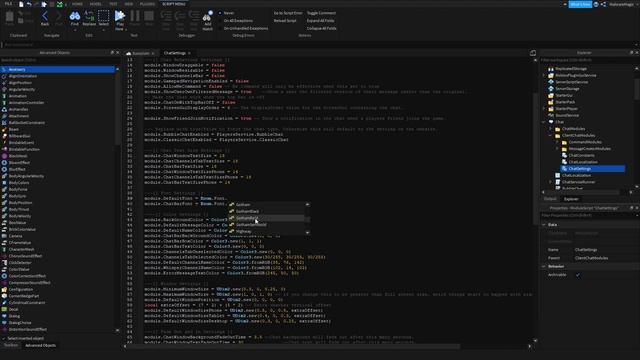Click the Pause test icon
Screen dimensions: 640x360
135,16
